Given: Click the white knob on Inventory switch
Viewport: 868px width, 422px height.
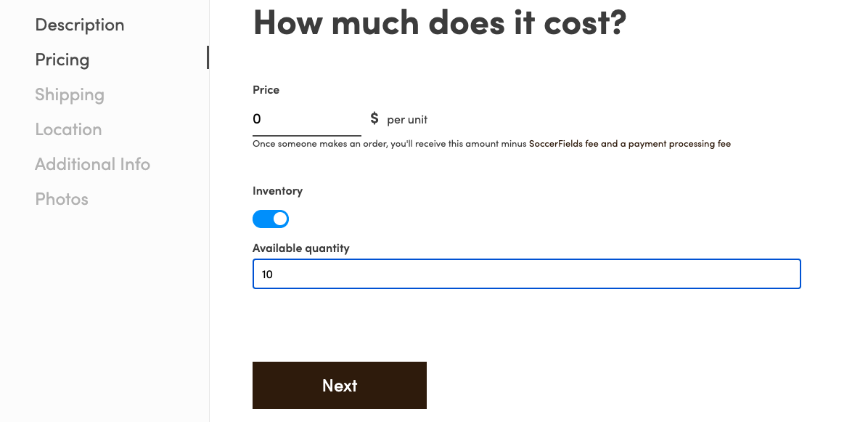Looking at the screenshot, I should coord(280,219).
